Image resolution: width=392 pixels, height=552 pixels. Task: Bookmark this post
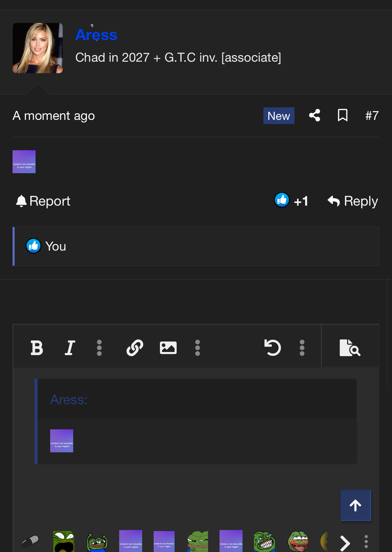(343, 115)
